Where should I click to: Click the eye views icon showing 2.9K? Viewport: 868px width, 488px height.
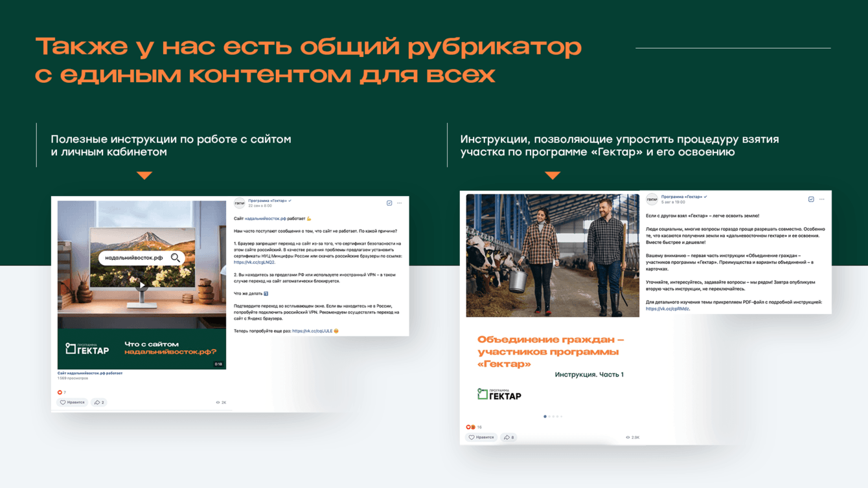point(632,438)
